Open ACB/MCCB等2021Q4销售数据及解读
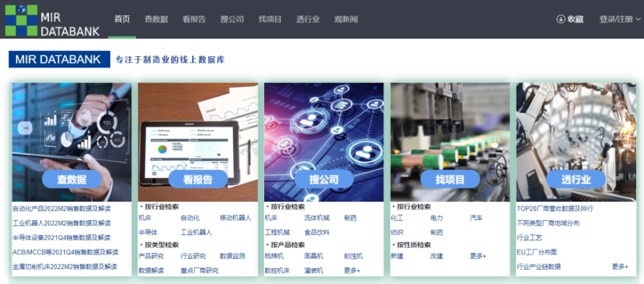Screen dimensions: 644x284 (65, 252)
